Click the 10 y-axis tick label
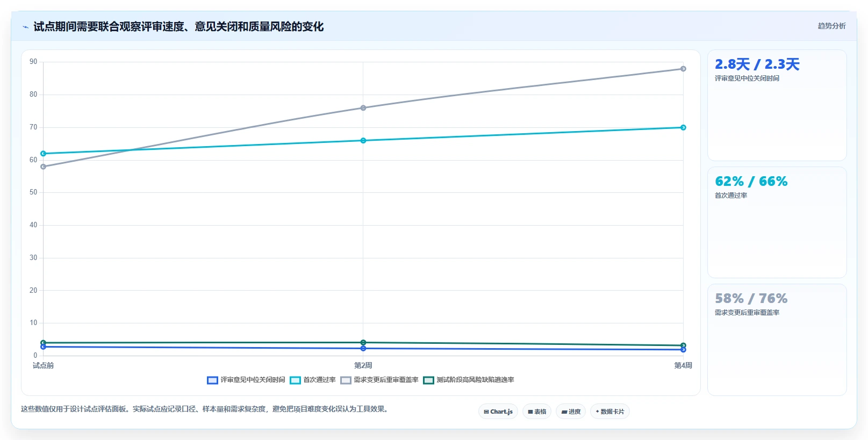Viewport: 868px width, 440px height. [x=33, y=323]
